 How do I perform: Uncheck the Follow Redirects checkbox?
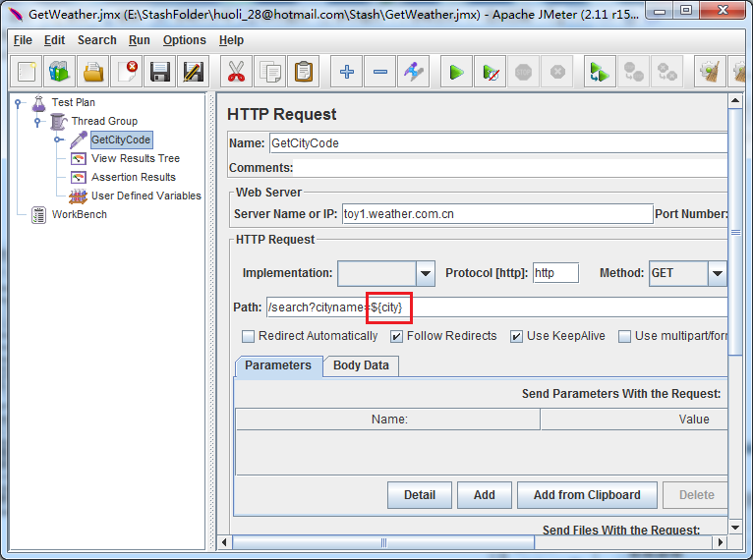click(x=396, y=336)
